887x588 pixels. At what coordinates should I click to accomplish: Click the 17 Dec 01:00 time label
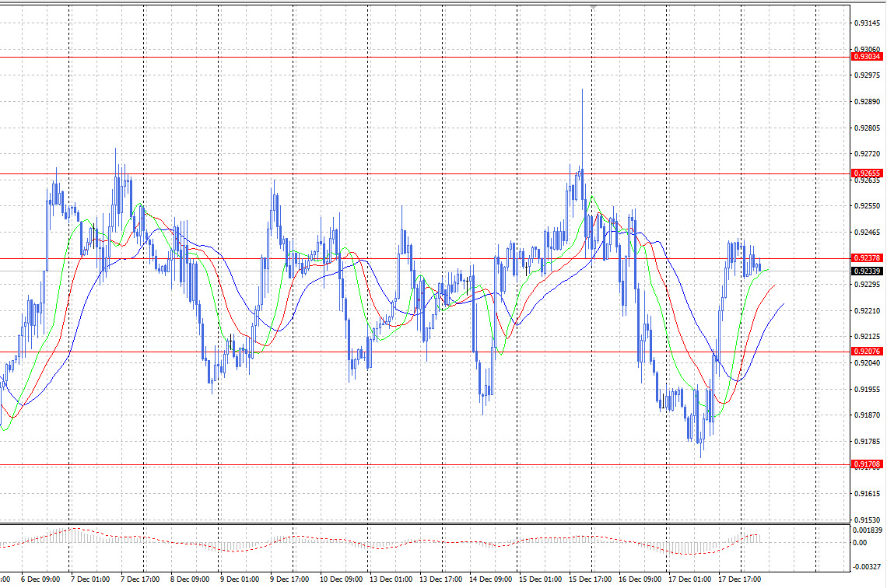(689, 579)
